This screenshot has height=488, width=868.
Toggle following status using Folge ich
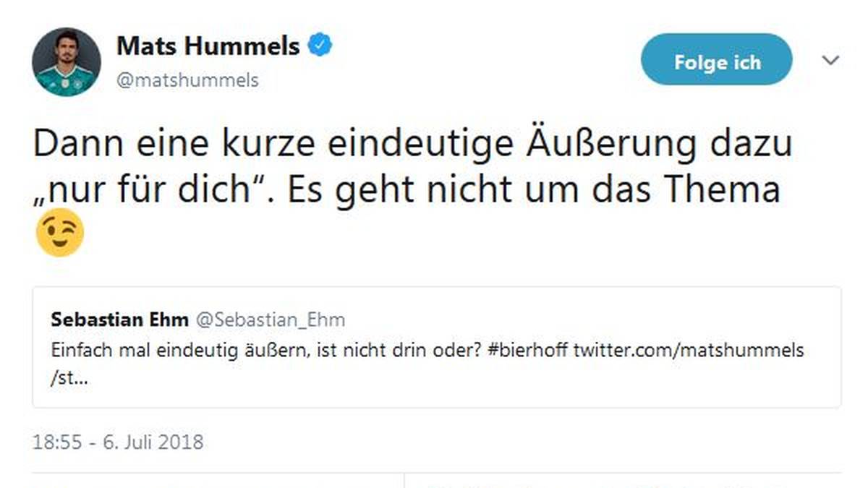point(716,61)
